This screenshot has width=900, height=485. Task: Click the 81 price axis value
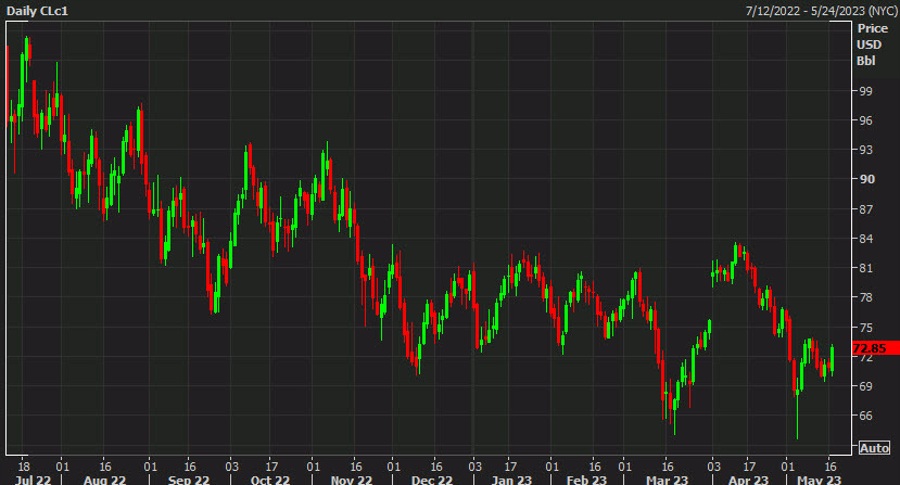point(866,268)
